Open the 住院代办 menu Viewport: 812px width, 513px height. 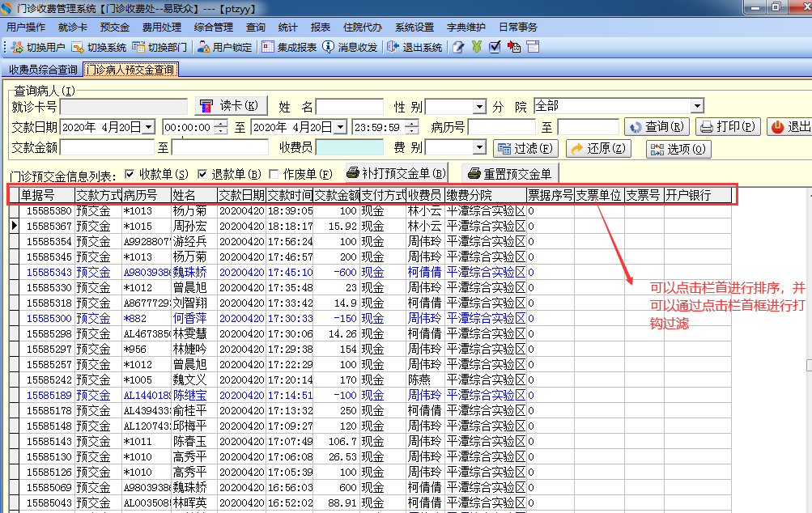click(363, 27)
